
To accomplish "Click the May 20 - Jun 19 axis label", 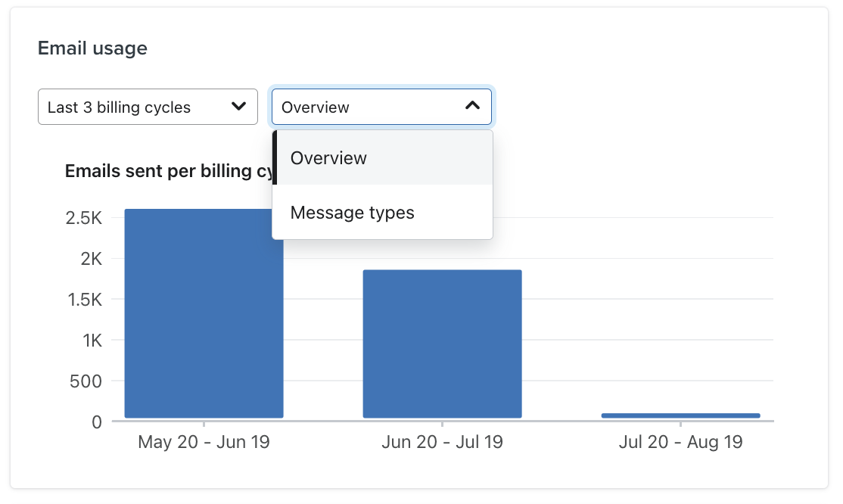I will [x=203, y=441].
